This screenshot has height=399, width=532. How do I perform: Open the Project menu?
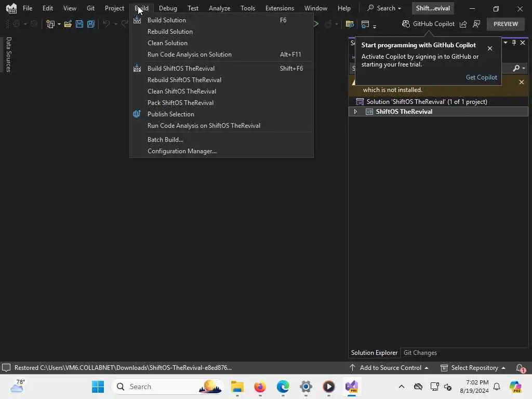[x=114, y=8]
